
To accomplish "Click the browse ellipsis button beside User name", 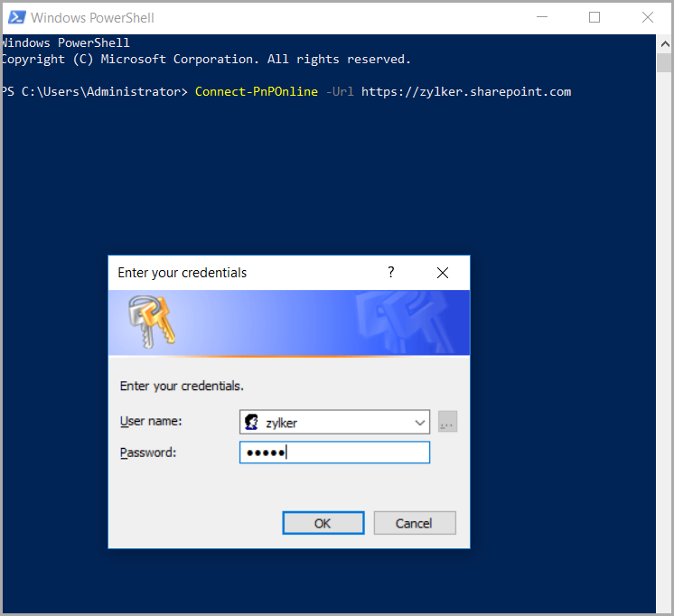I will tap(447, 421).
